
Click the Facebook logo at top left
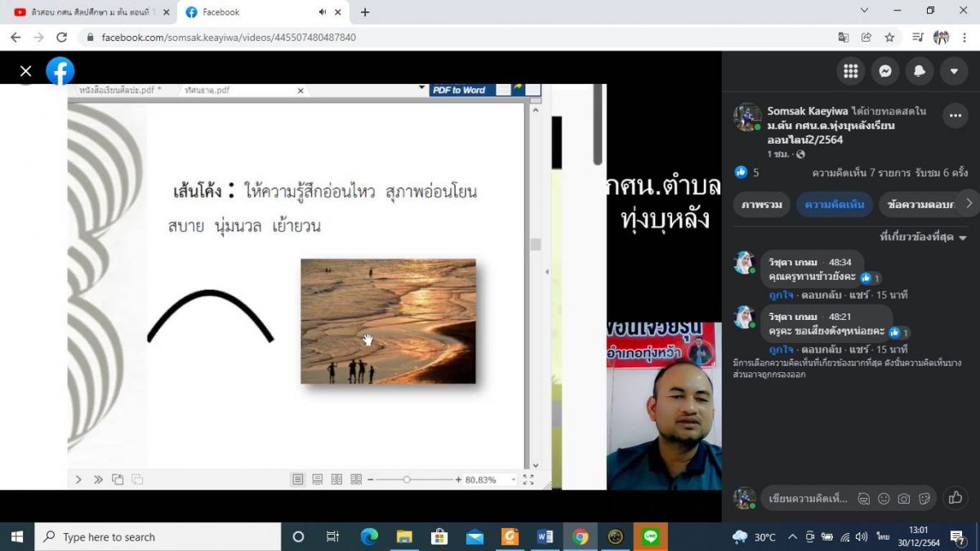(x=60, y=71)
